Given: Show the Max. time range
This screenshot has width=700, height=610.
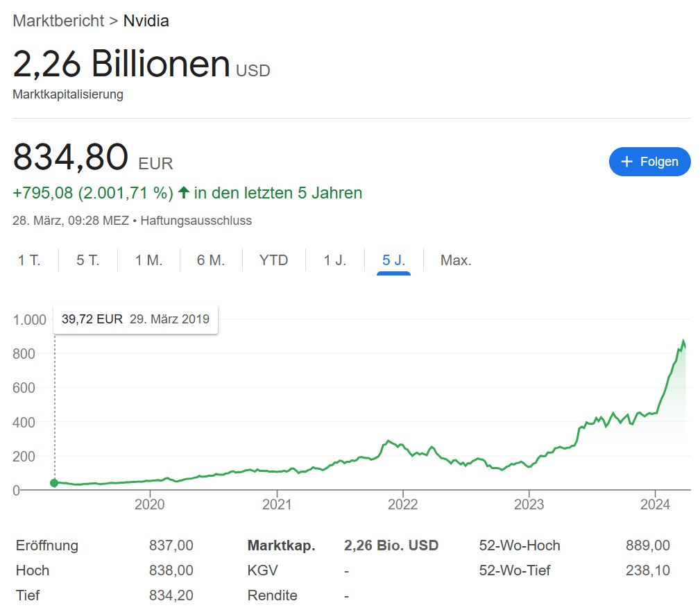Looking at the screenshot, I should point(456,260).
